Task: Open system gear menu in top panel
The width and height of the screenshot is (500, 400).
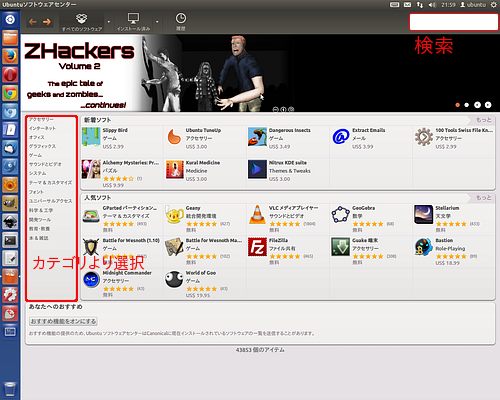Action: [x=494, y=5]
